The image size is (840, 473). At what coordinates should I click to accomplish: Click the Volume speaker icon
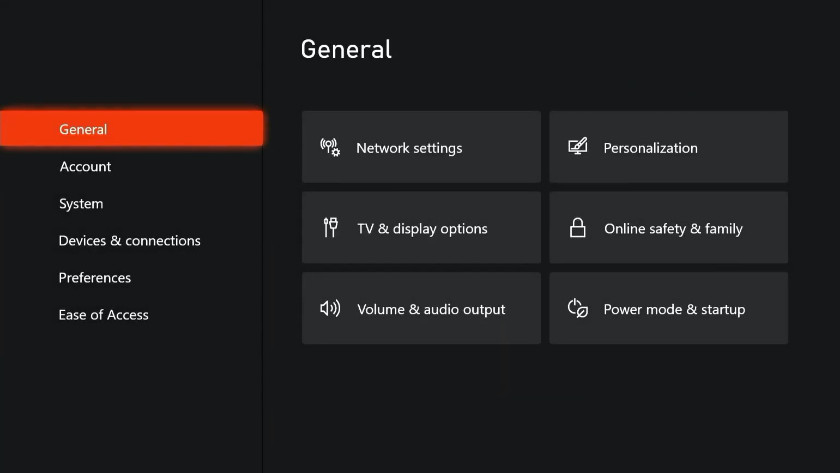tap(330, 308)
